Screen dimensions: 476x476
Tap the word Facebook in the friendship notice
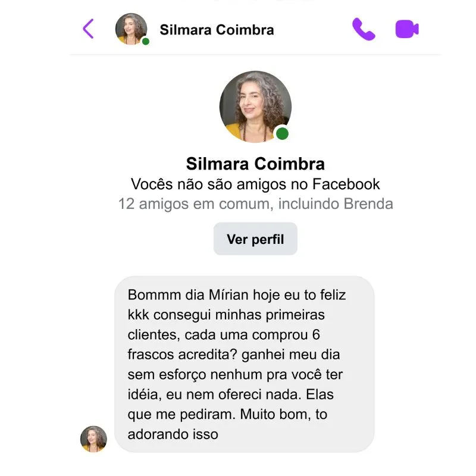(346, 184)
